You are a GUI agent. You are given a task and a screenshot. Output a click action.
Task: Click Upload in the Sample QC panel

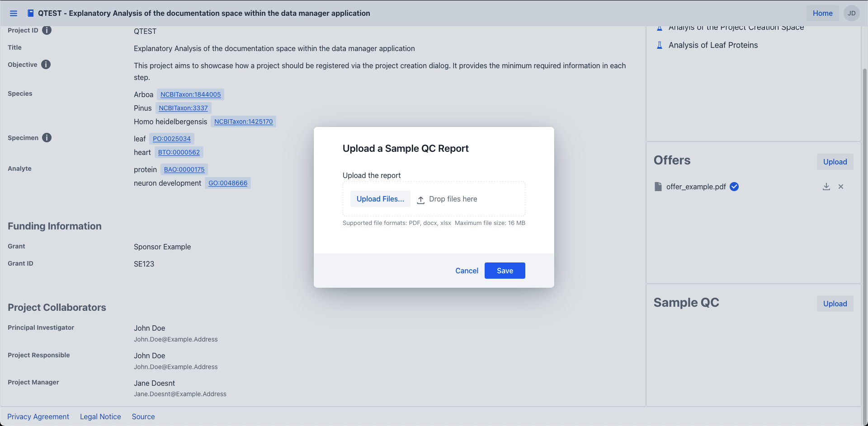835,304
